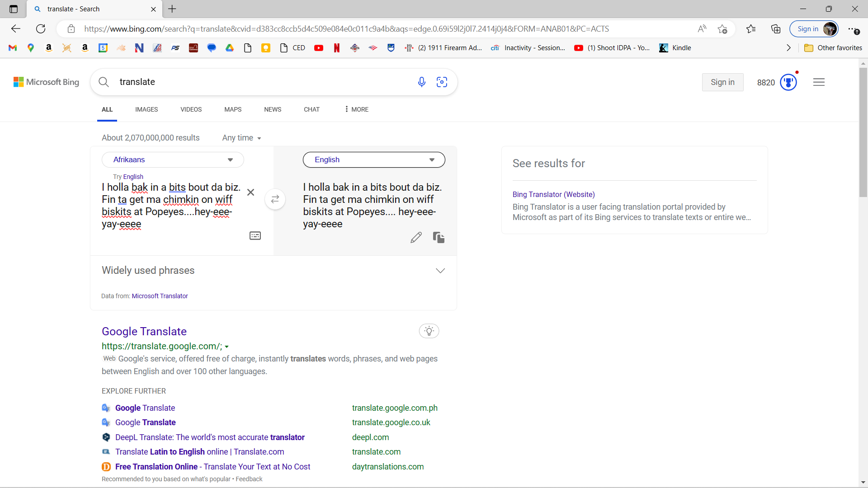Open the hamburger menu on Bing
The width and height of the screenshot is (868, 488).
pyautogui.click(x=819, y=82)
